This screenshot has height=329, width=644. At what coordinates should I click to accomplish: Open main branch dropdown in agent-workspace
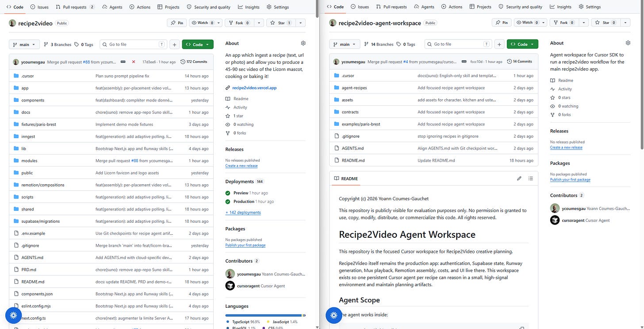[x=345, y=44]
